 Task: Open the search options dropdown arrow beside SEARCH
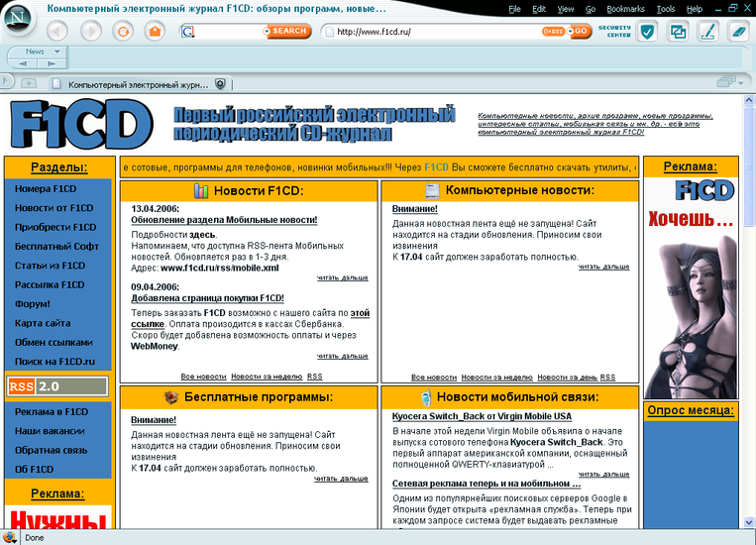pos(267,32)
